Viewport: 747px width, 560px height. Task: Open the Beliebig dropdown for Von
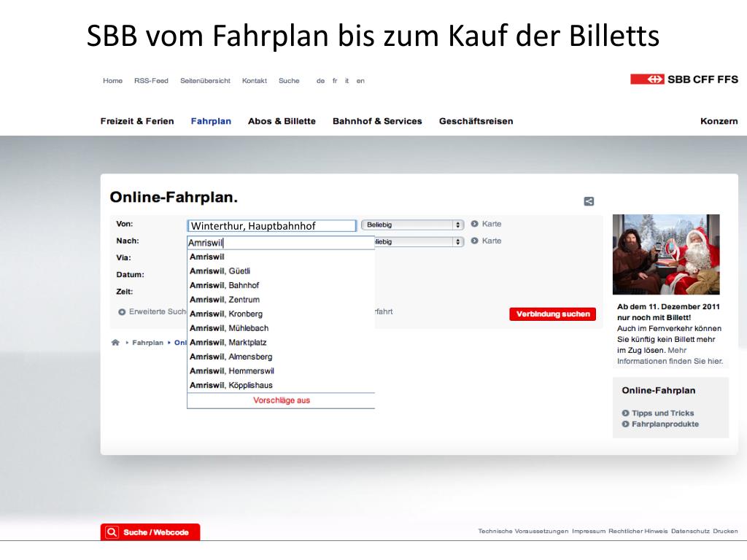pos(412,225)
